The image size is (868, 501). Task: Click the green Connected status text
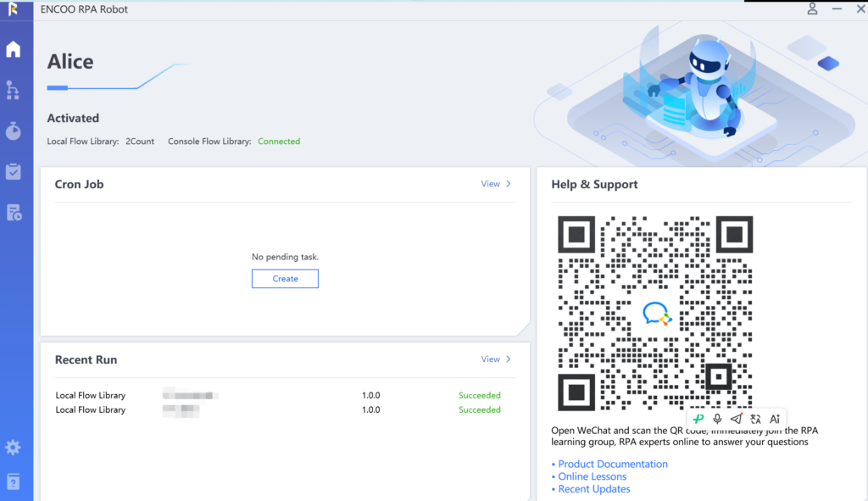pos(279,142)
